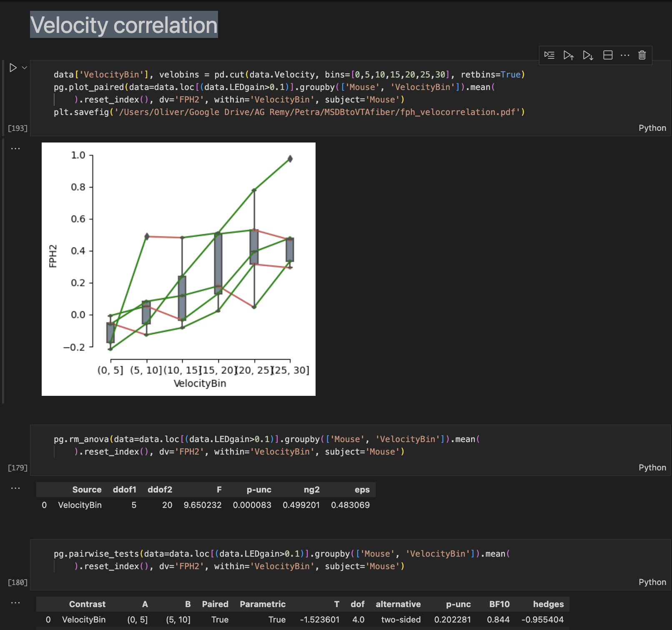Image resolution: width=672 pixels, height=630 pixels.
Task: Click execution count [180] label
Action: [x=18, y=582]
